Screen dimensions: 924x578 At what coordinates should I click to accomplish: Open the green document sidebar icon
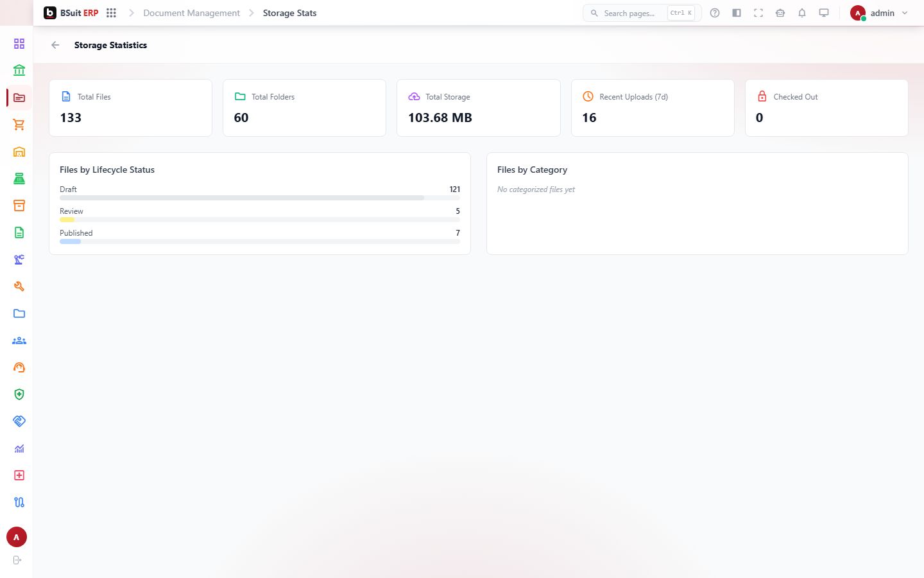pyautogui.click(x=19, y=232)
